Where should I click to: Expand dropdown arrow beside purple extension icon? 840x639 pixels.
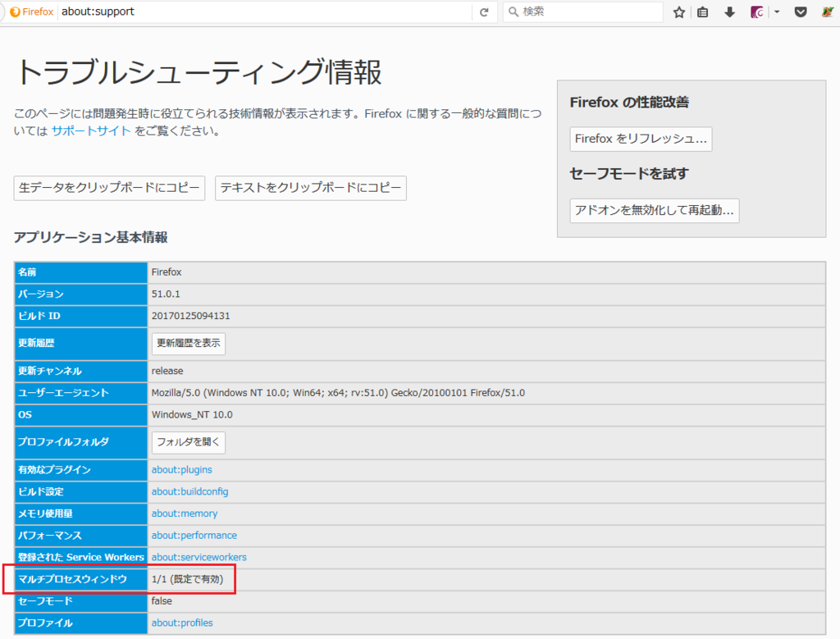click(x=777, y=11)
